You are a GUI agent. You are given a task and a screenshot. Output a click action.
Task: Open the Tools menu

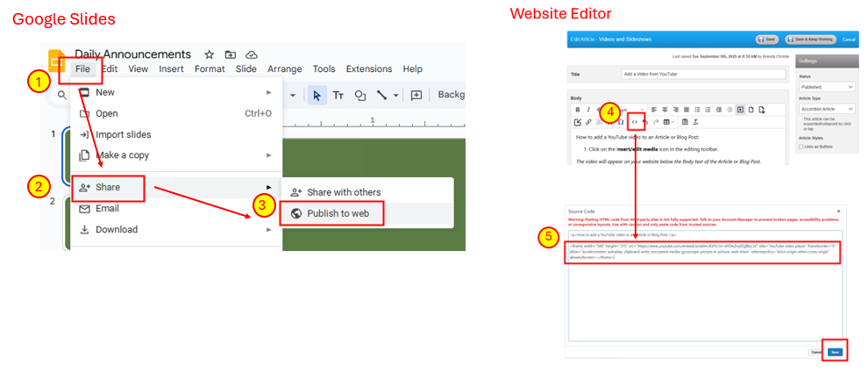tap(324, 68)
